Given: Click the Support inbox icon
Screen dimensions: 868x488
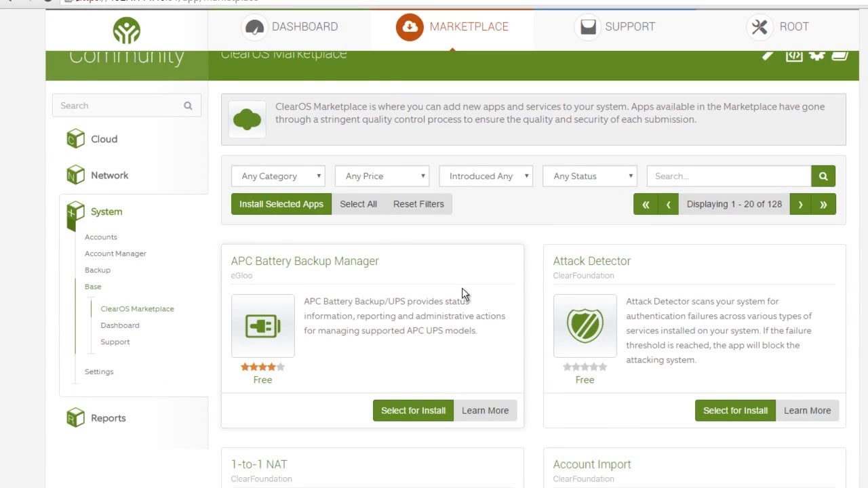Looking at the screenshot, I should [x=588, y=27].
